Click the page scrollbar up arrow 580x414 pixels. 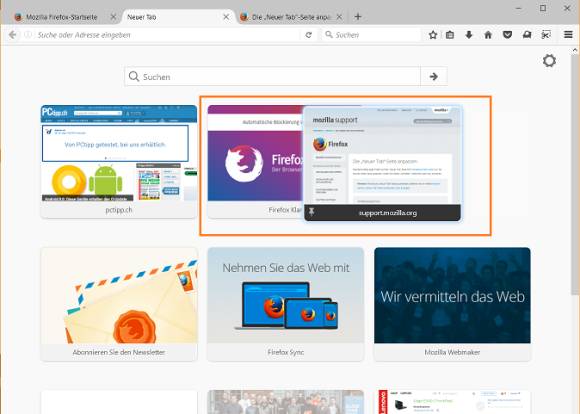click(x=575, y=50)
